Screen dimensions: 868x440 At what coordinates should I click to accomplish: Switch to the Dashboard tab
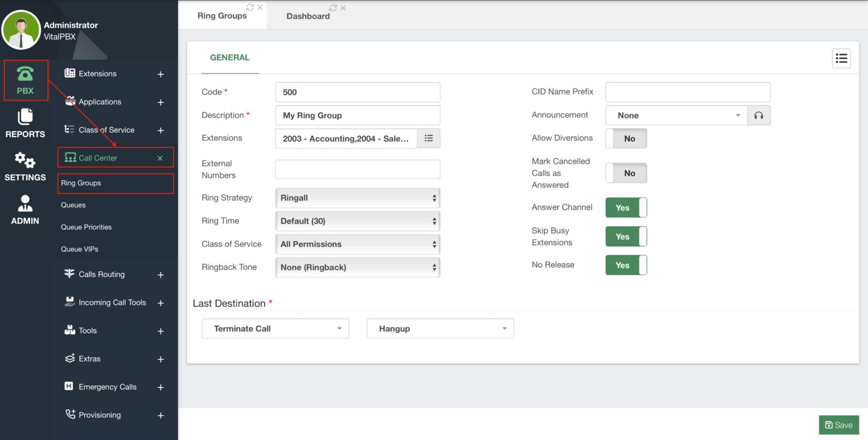tap(308, 16)
